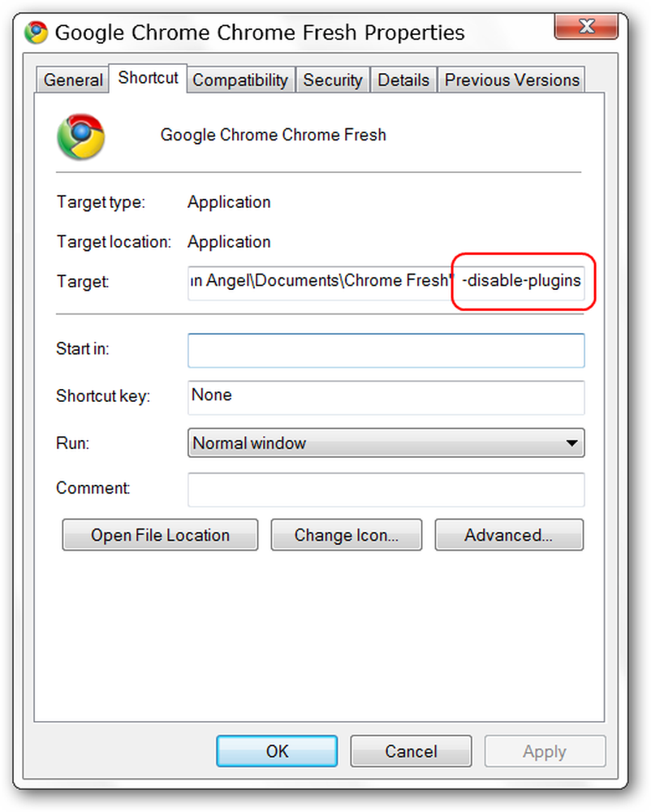Switch to the Compatibility tab
651x812 pixels.
pos(240,80)
